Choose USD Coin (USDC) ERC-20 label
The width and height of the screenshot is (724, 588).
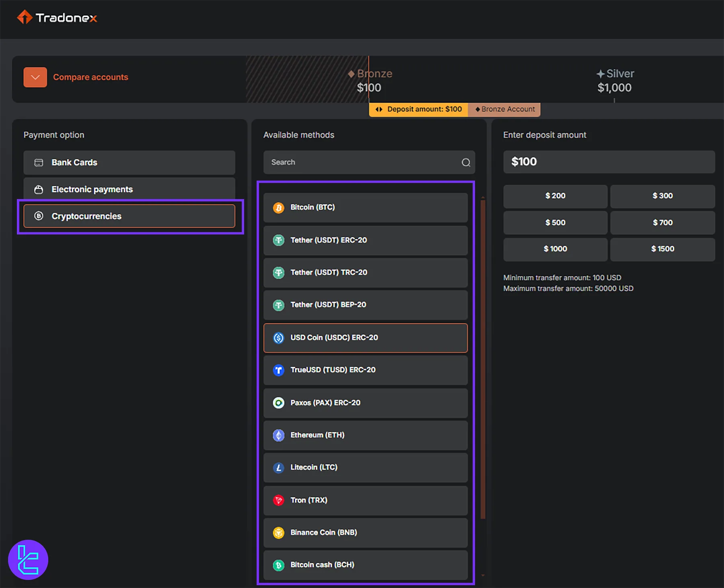coord(334,337)
